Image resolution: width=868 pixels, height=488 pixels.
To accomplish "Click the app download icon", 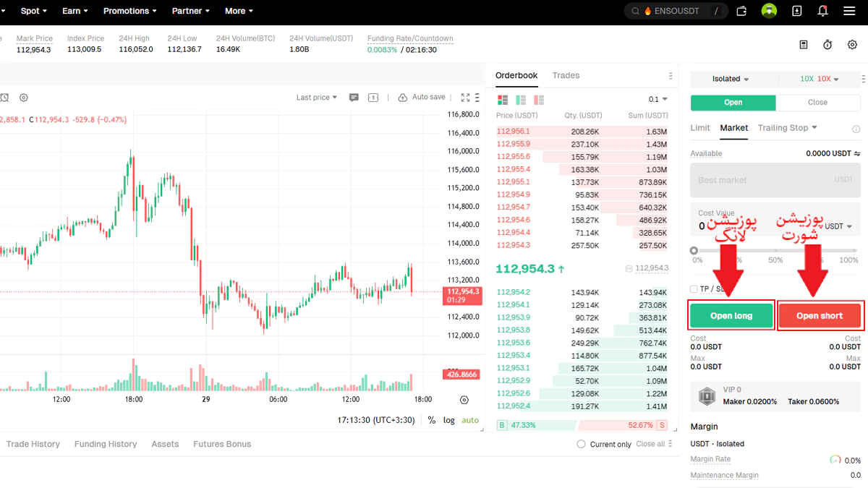I will (796, 11).
